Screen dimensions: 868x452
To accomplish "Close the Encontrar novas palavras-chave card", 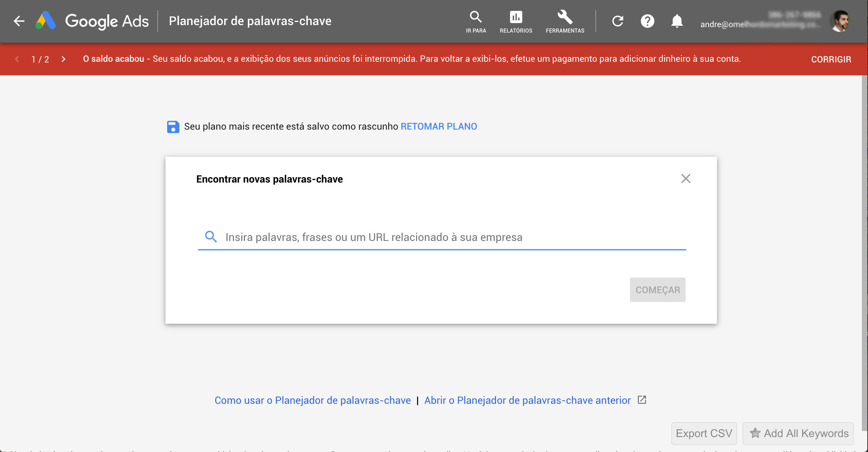I will [686, 178].
